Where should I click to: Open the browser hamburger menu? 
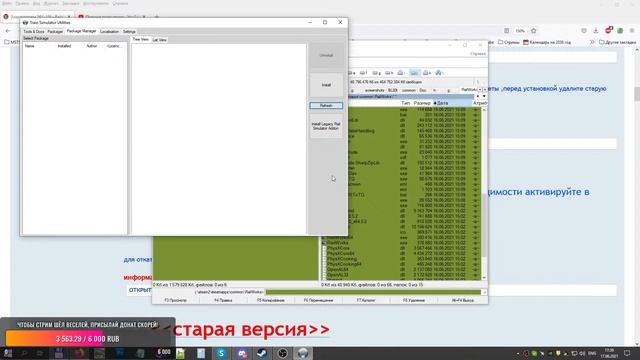coord(631,31)
